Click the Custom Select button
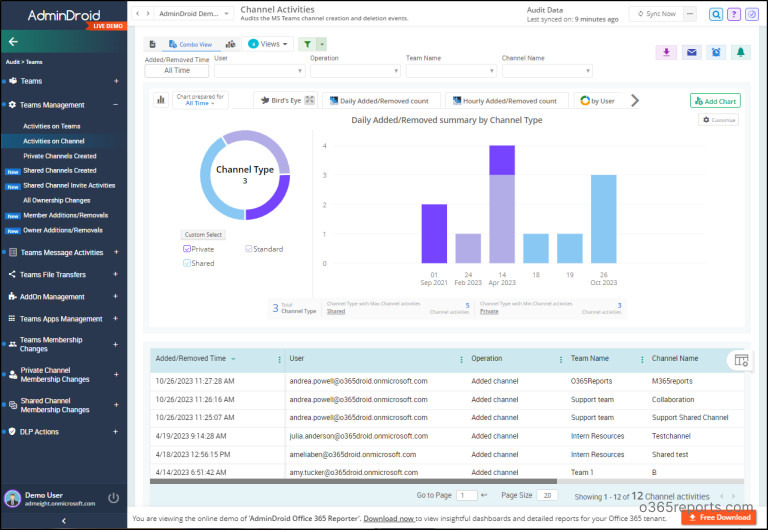 click(x=203, y=235)
